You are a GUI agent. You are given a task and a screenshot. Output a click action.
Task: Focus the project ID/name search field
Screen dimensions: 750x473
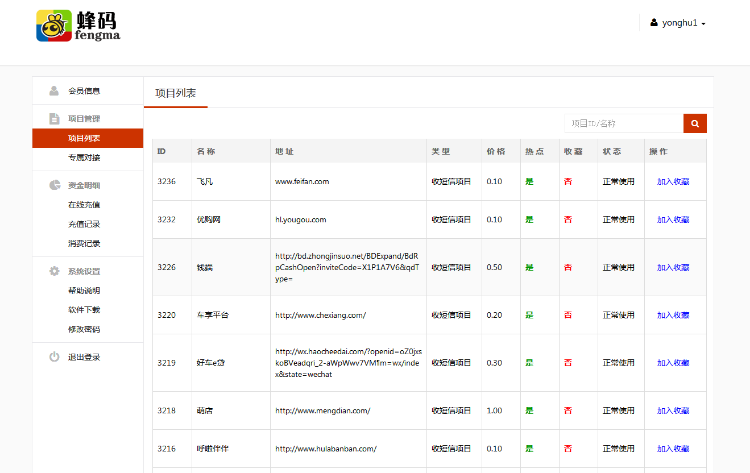pos(624,123)
